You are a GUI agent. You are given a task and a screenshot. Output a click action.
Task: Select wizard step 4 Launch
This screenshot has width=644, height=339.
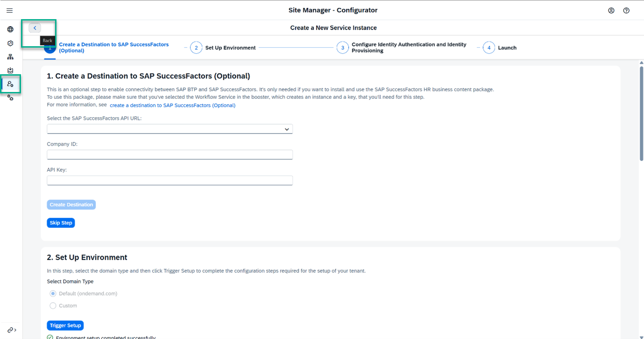500,48
